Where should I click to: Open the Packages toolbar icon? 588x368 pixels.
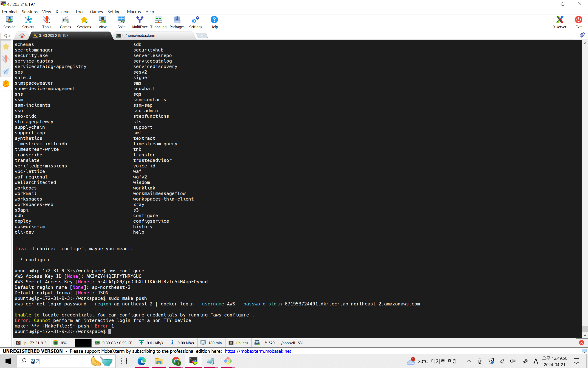177,22
